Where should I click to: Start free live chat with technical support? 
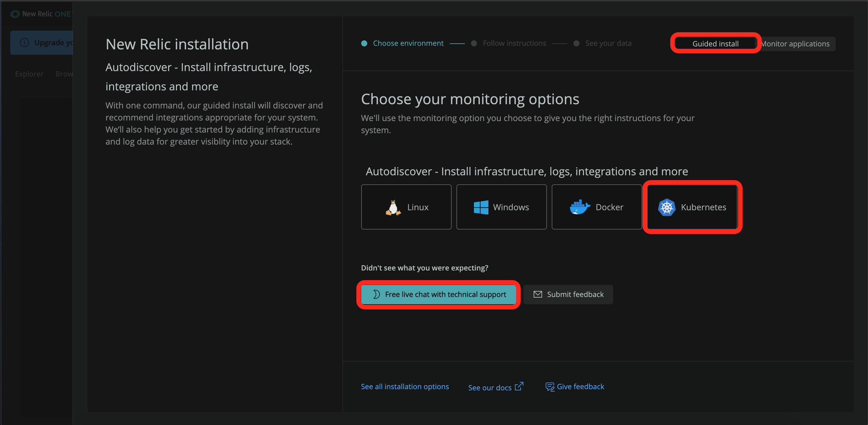[x=438, y=294]
